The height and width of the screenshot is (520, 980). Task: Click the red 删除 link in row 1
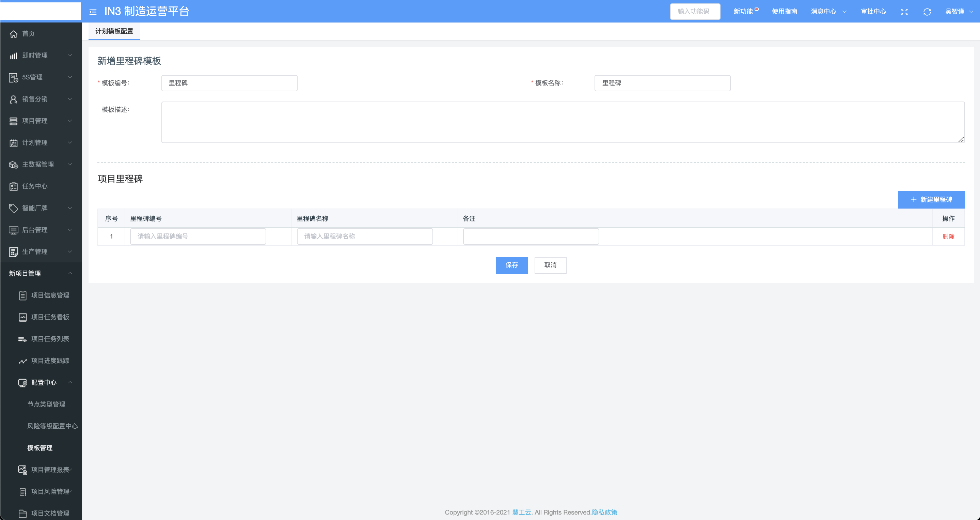948,236
